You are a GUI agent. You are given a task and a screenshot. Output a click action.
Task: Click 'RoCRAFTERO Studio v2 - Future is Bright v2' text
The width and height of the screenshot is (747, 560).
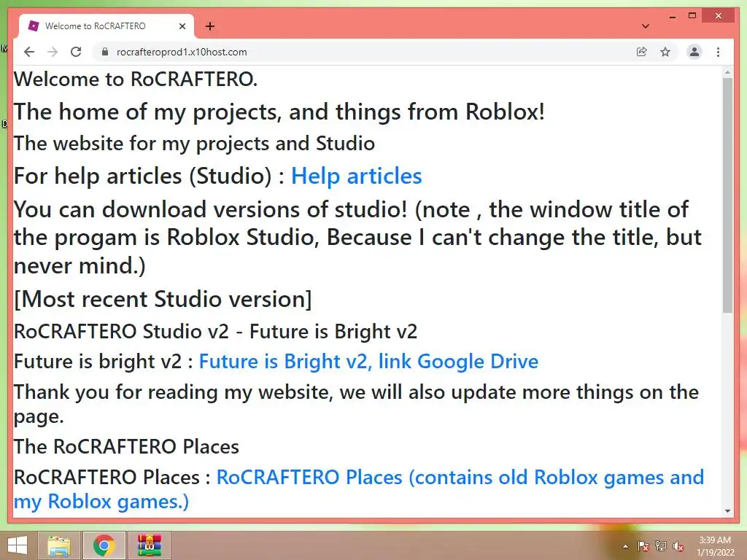click(215, 332)
